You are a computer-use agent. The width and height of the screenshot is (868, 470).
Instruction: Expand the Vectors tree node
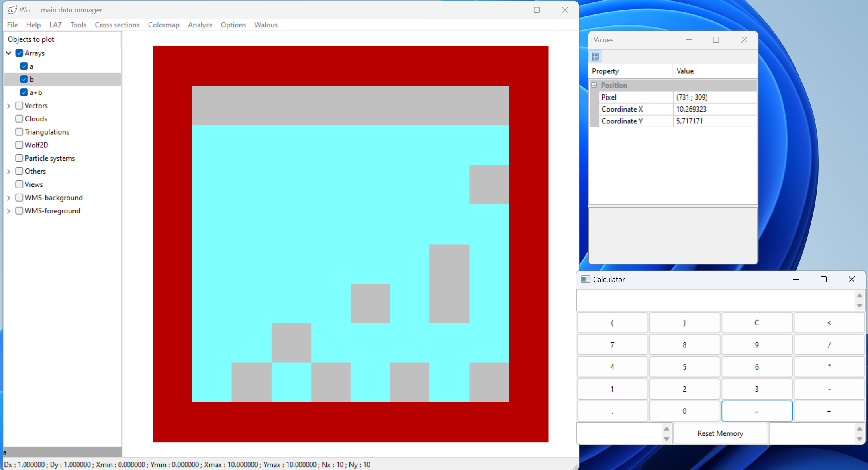coord(9,106)
